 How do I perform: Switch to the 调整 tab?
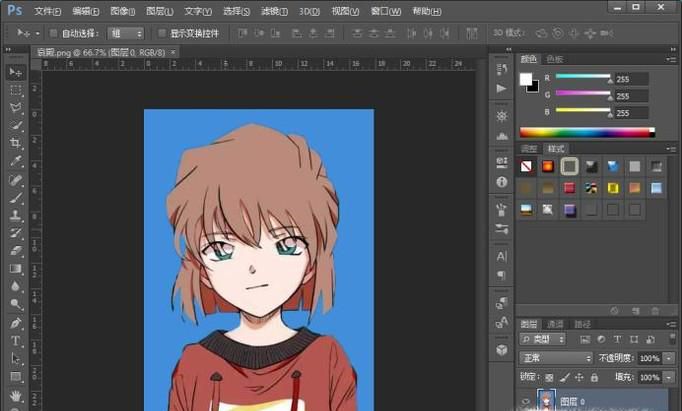click(x=529, y=149)
